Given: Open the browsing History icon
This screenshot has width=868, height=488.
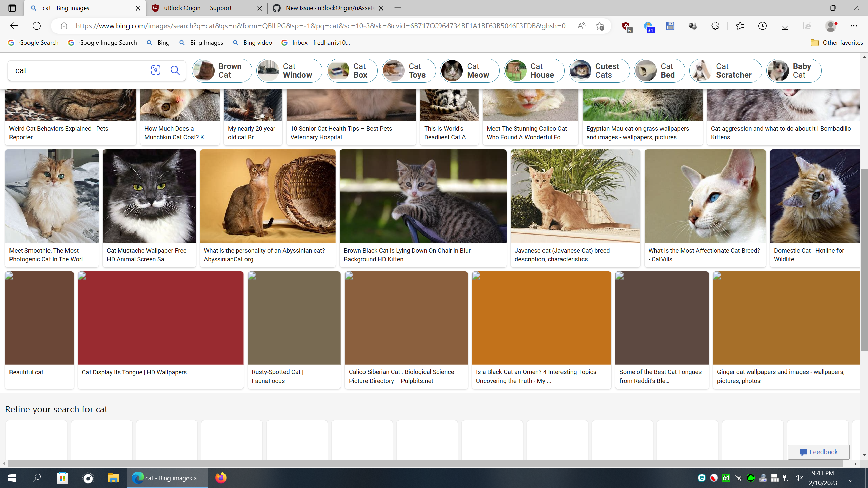Looking at the screenshot, I should [x=762, y=26].
